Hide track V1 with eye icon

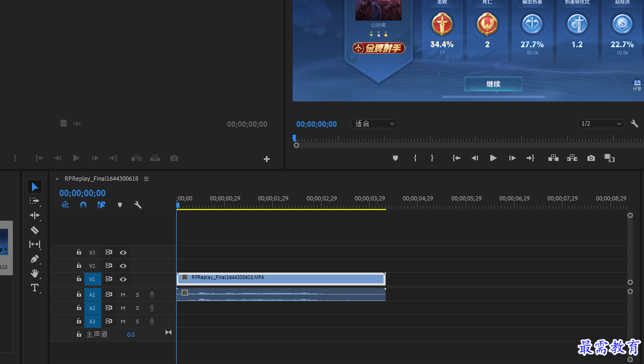123,279
